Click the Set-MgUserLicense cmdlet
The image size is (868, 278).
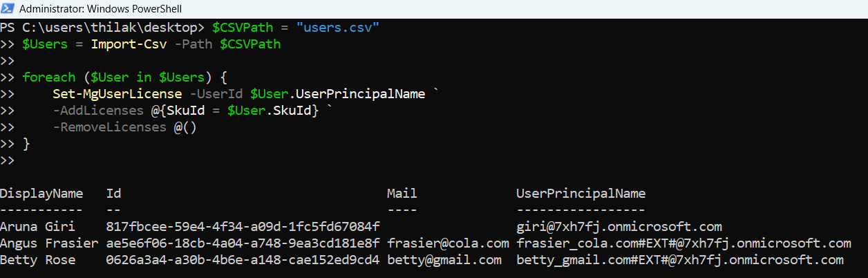coord(110,94)
